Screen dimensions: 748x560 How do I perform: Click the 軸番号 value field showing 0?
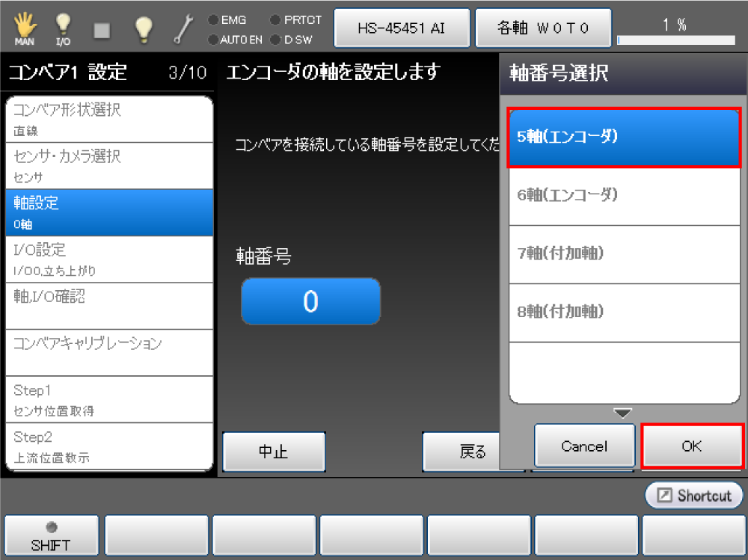coord(310,301)
